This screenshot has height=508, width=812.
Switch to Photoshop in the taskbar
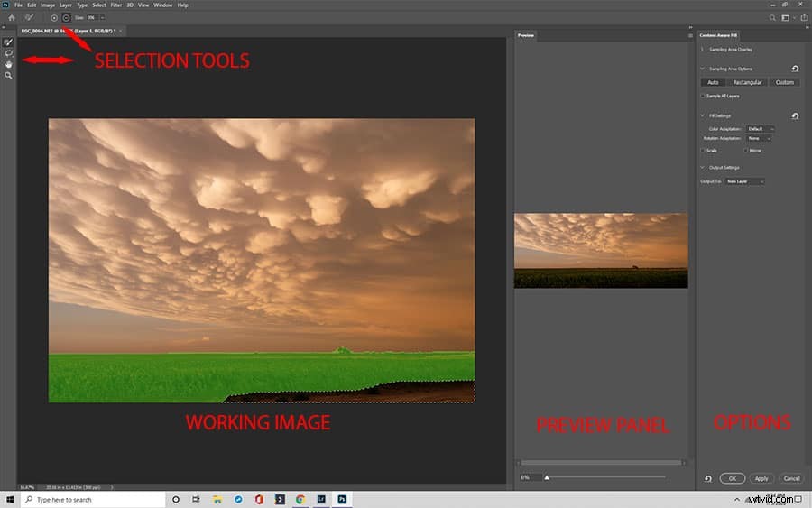coord(342,499)
